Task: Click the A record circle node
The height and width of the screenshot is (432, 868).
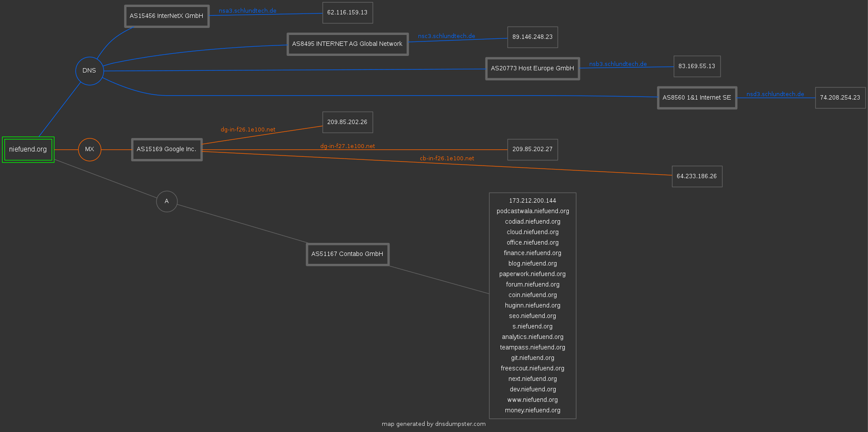Action: 167,201
